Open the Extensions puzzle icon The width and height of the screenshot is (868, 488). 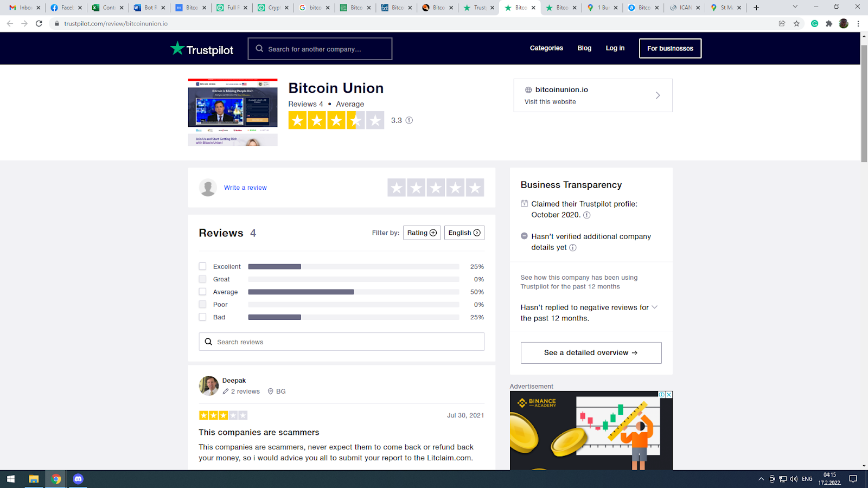point(829,23)
